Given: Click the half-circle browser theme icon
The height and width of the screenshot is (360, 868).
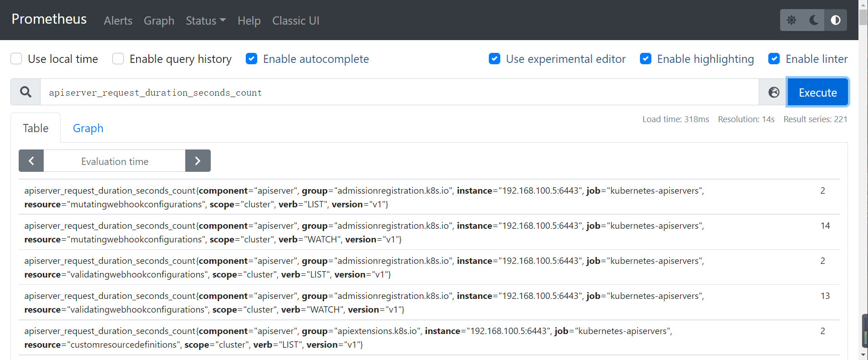Looking at the screenshot, I should (x=836, y=20).
